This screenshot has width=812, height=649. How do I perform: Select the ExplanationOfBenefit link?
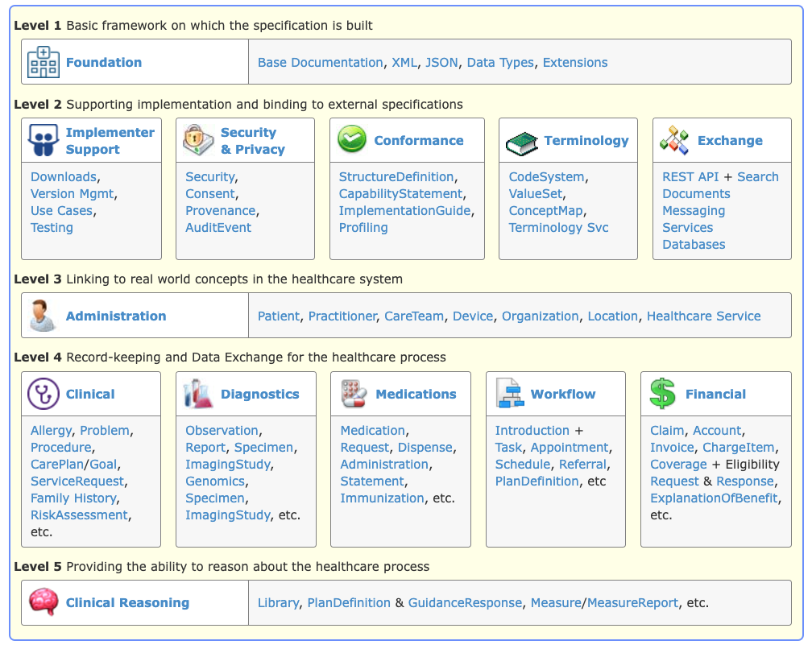[x=714, y=498]
